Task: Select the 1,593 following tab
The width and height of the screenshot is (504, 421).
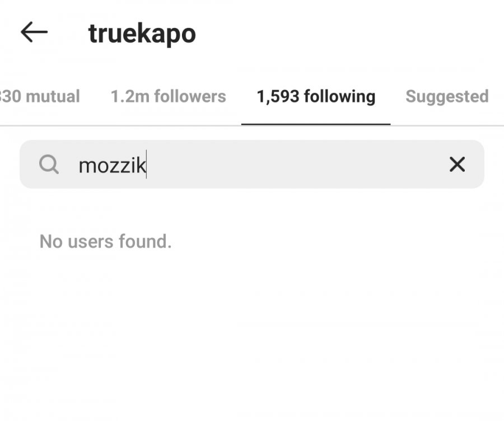Action: pyautogui.click(x=316, y=96)
